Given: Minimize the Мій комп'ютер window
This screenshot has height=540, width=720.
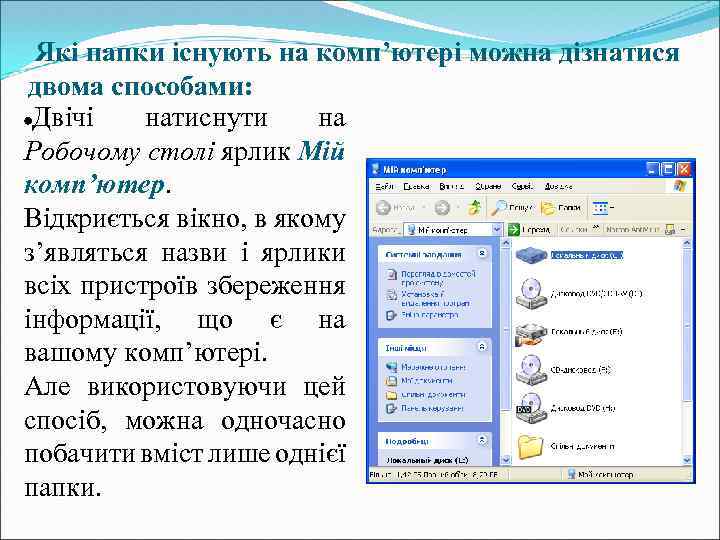Looking at the screenshot, I should [652, 169].
